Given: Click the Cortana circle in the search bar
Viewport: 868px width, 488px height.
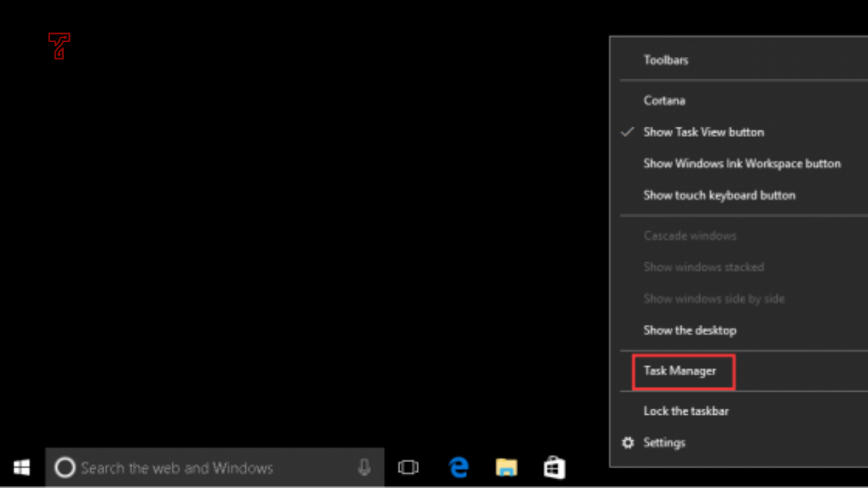Looking at the screenshot, I should coord(64,467).
